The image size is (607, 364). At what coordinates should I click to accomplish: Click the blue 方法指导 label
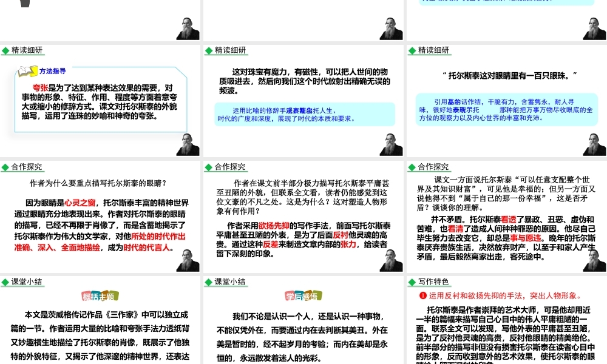[x=53, y=71]
